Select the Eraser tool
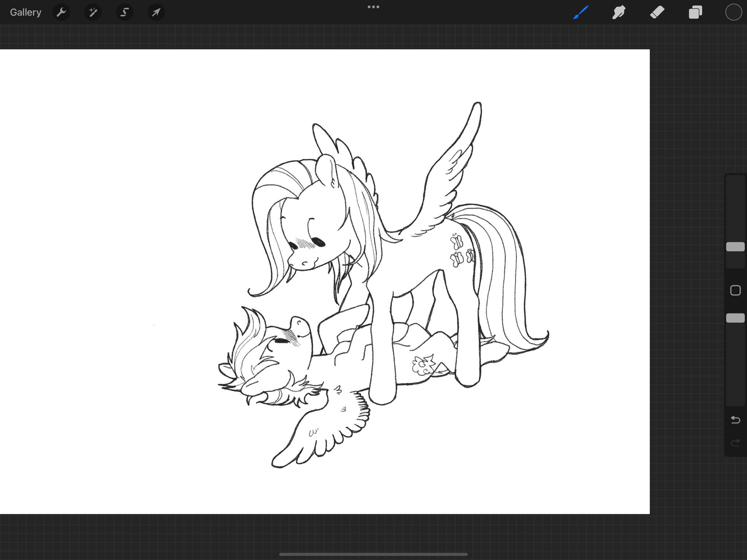Image resolution: width=747 pixels, height=560 pixels. coord(657,12)
